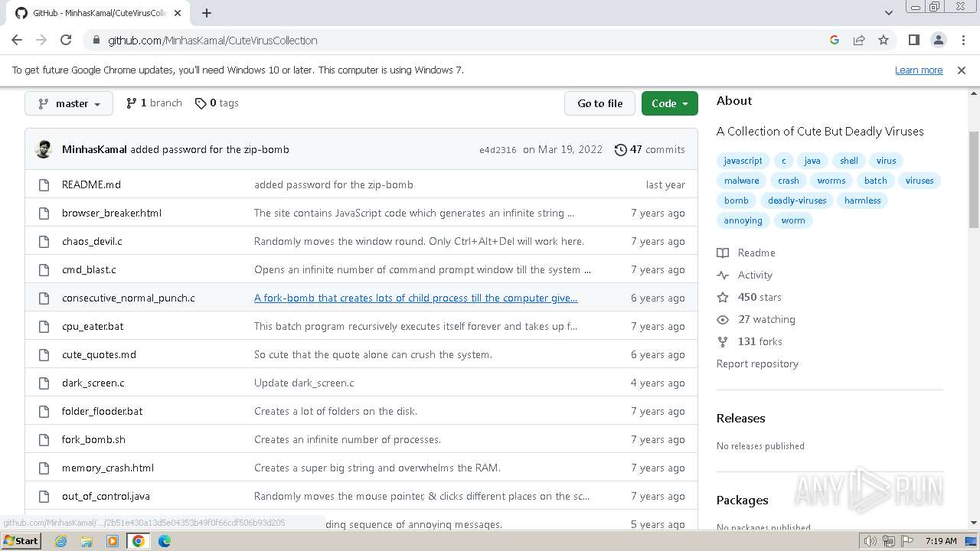Open Chrome three-dot menu
Image resolution: width=980 pixels, height=551 pixels.
pos(962,40)
